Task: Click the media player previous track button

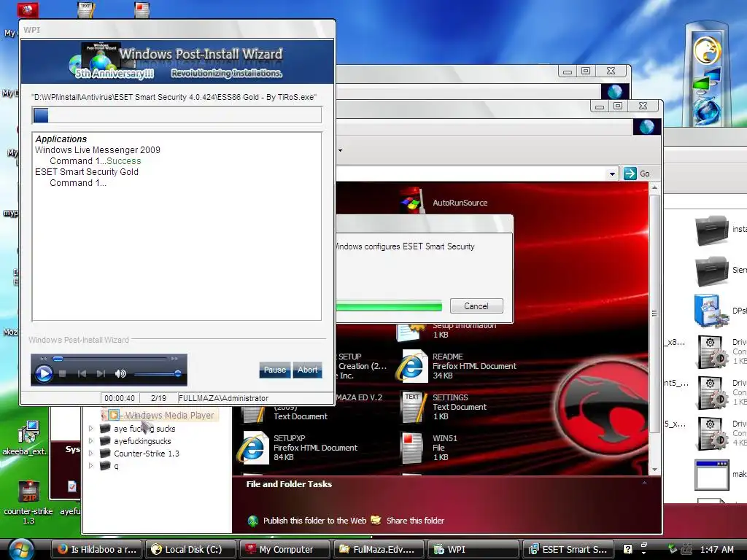Action: [x=82, y=374]
